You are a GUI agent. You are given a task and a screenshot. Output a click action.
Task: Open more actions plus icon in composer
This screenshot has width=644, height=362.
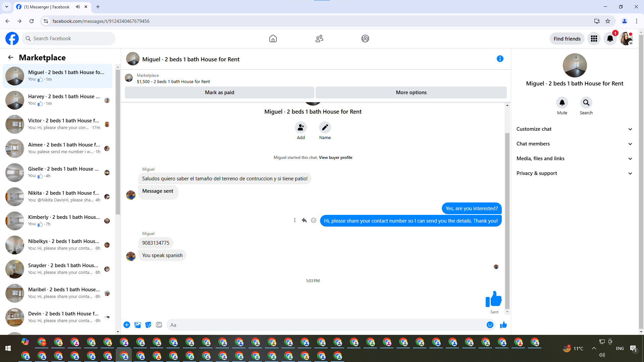(127, 325)
